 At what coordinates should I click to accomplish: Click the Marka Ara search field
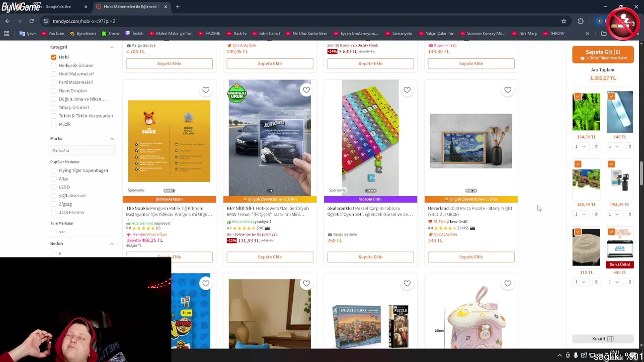(x=82, y=150)
